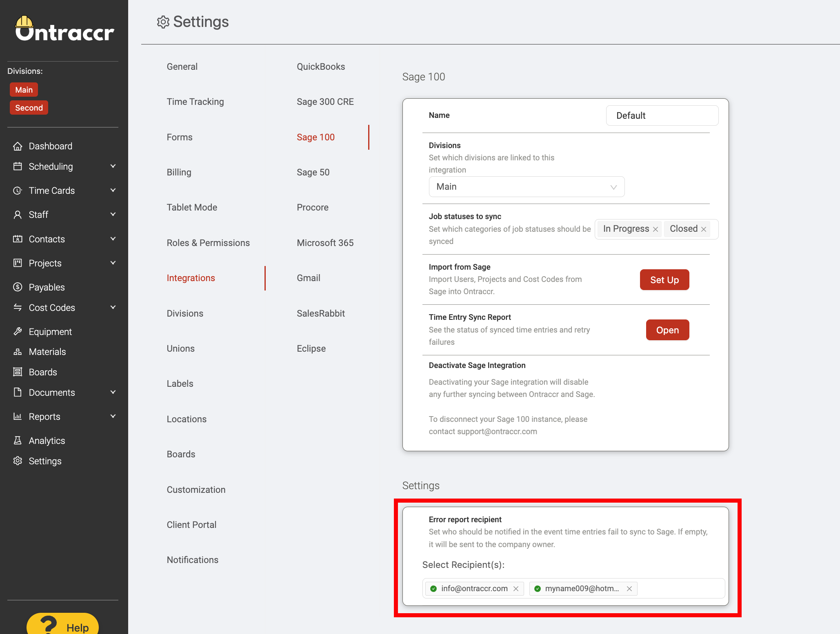This screenshot has height=634, width=840.
Task: Open the Billing settings tab
Action: 179,172
